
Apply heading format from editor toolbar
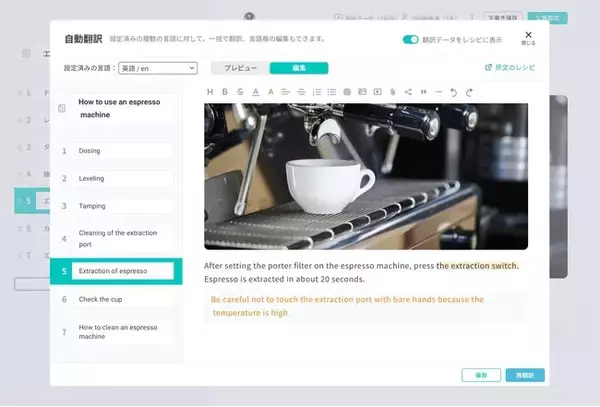coord(210,91)
